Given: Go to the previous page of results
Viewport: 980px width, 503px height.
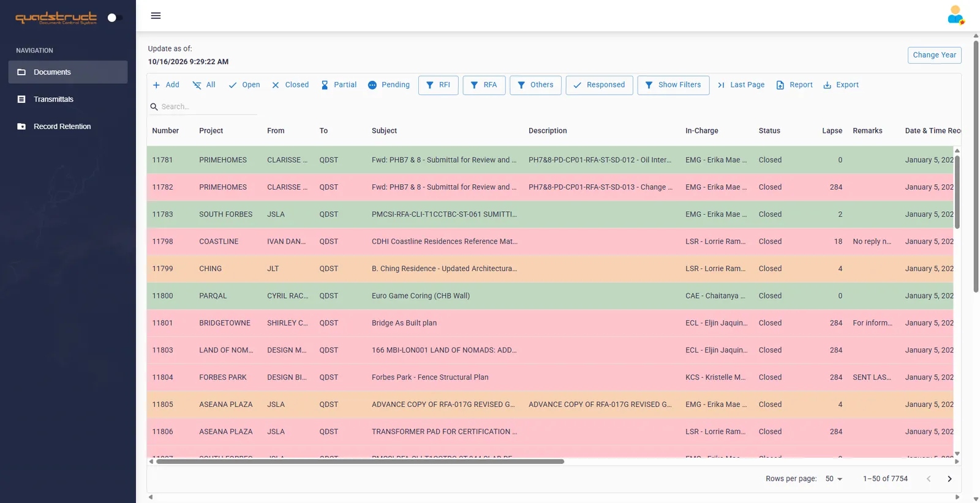Looking at the screenshot, I should 929,479.
